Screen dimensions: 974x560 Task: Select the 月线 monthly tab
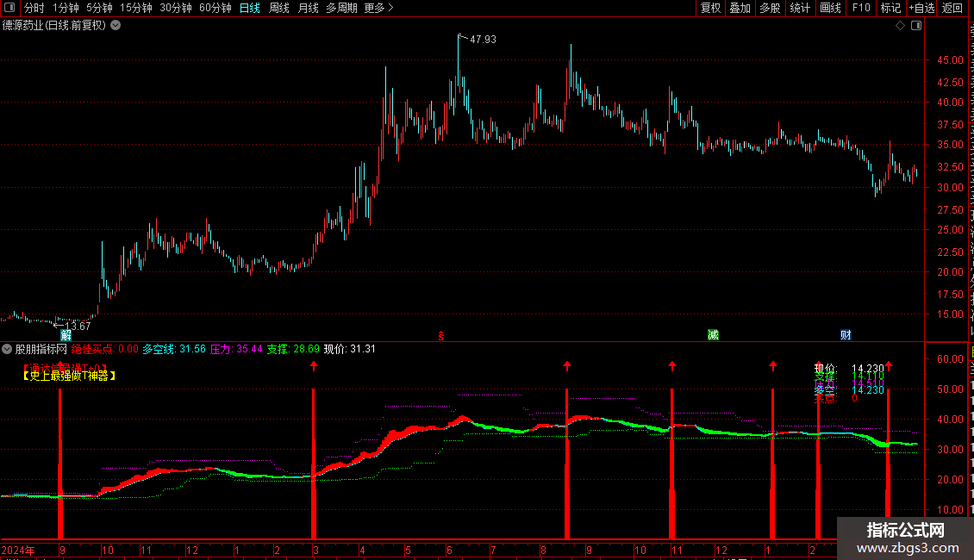tap(308, 8)
